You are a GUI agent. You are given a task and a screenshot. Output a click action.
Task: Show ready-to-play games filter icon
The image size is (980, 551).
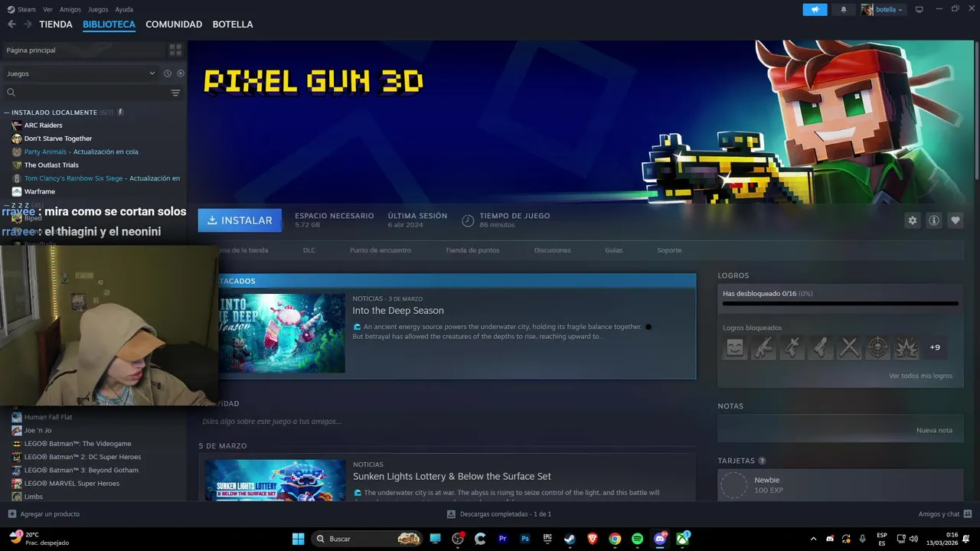click(181, 73)
